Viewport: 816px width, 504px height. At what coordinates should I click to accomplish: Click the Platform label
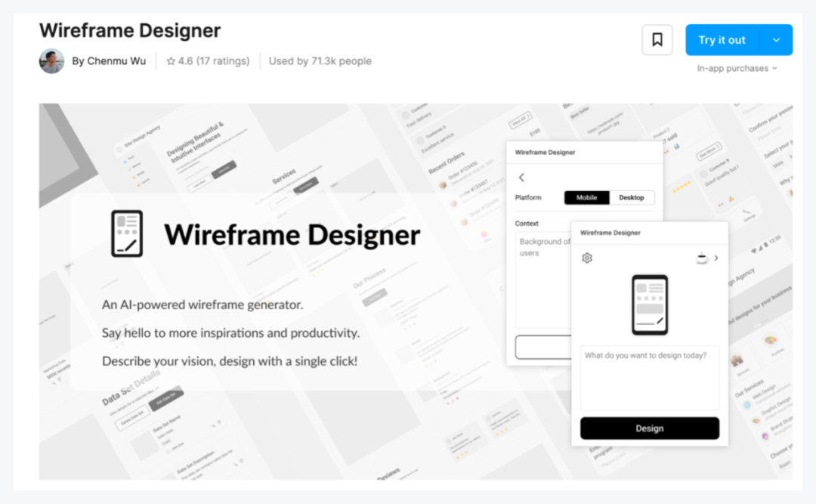click(x=528, y=197)
